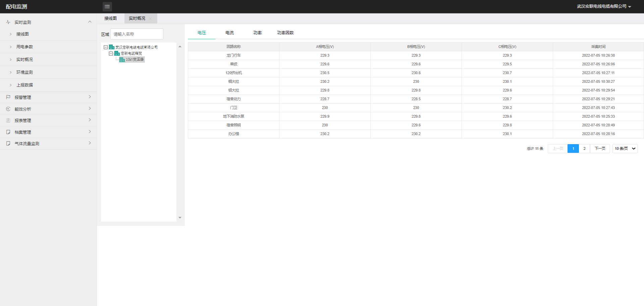Viewport: 644px width, 306px height.
Task: Select the 宏联电缆箱变 tree node label
Action: tap(131, 53)
